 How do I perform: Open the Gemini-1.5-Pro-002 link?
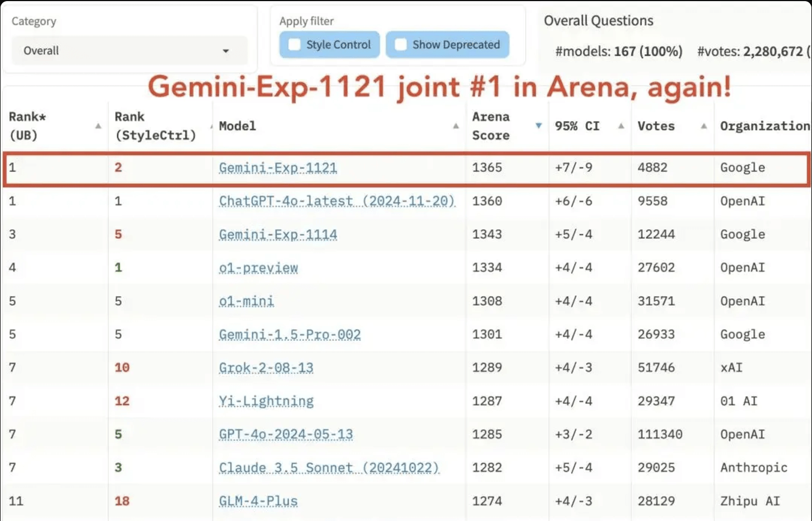(x=289, y=334)
